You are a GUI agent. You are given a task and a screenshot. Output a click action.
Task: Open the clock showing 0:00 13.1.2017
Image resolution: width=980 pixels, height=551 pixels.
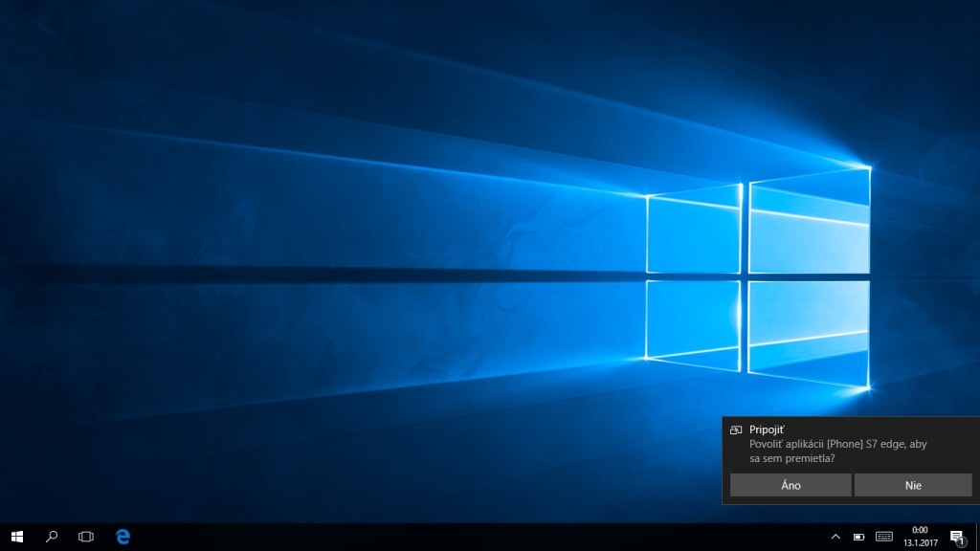[920, 537]
